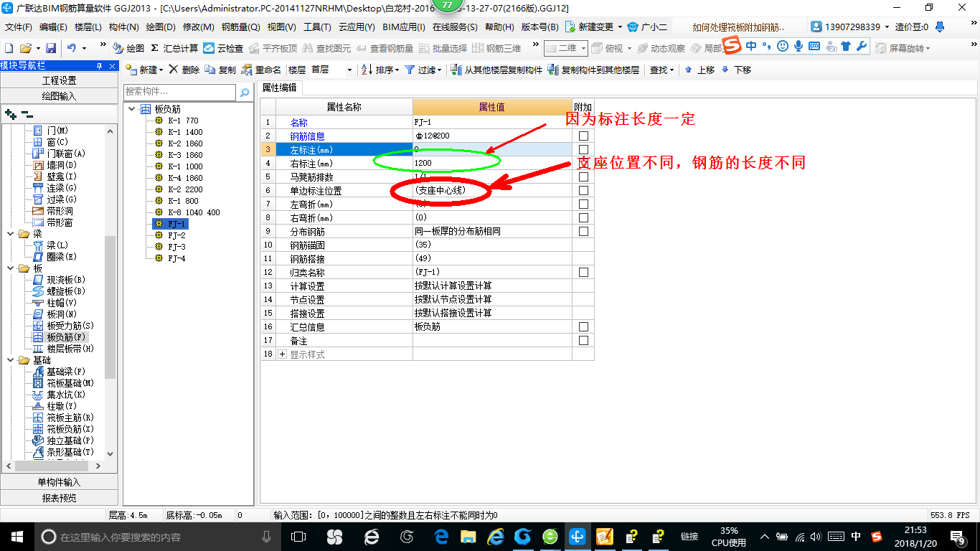Collapse the 板负筋 component tree root
Image resolution: width=980 pixels, height=551 pixels.
pyautogui.click(x=132, y=109)
